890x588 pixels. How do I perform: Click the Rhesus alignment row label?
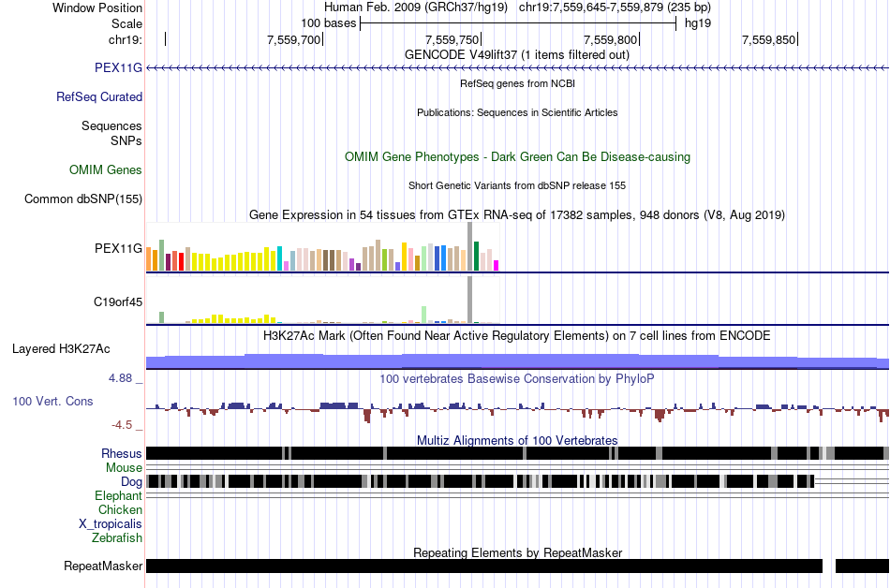(122, 453)
